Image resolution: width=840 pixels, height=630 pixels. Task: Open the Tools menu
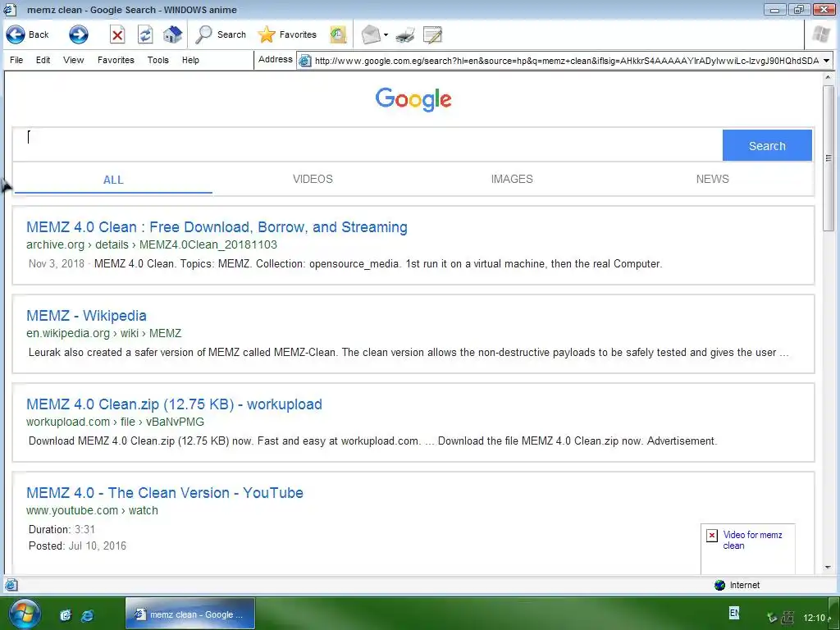pyautogui.click(x=158, y=60)
